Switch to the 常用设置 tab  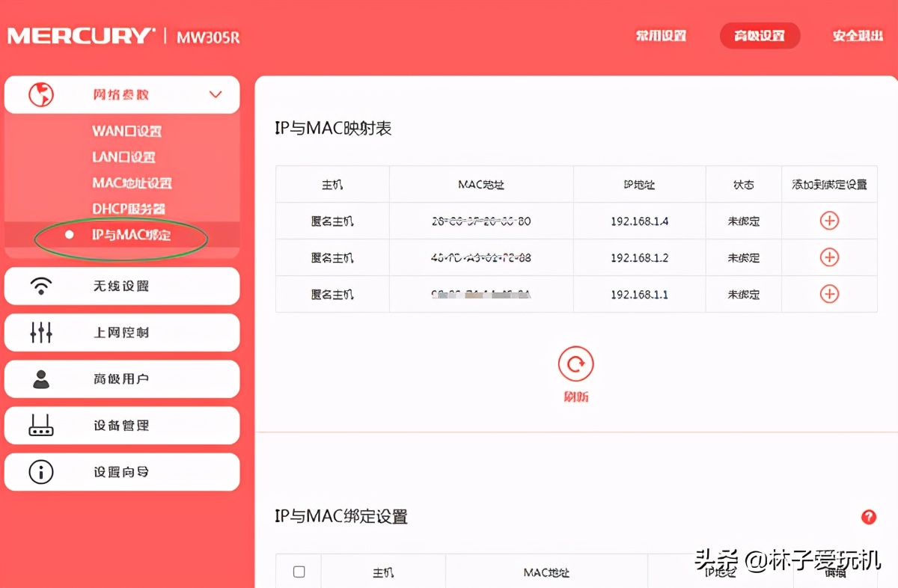tap(661, 35)
